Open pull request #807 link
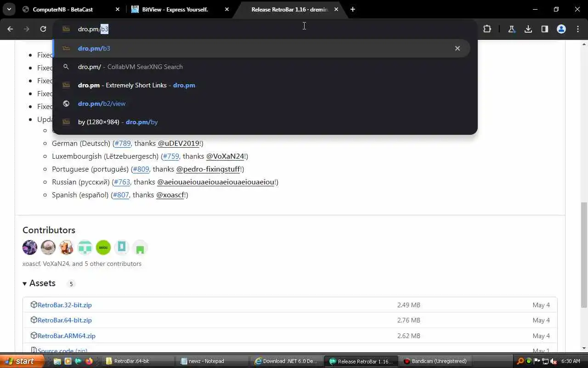 click(121, 195)
